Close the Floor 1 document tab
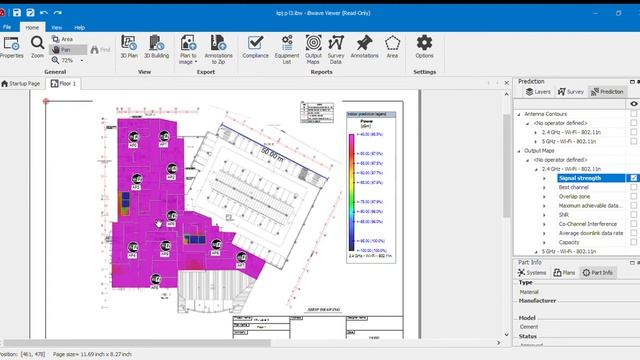Screen dimensions: 640x360 pyautogui.click(x=507, y=83)
